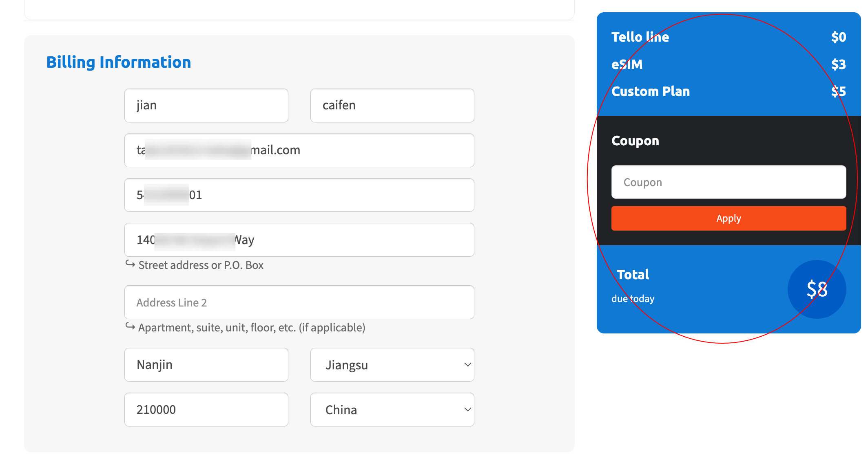Click the city field containing Nanjin
The image size is (868, 462).
206,364
